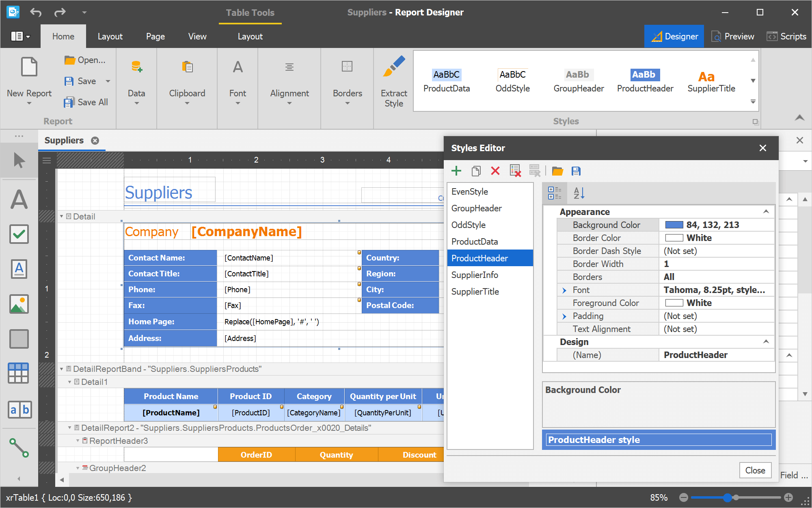812x508 pixels.
Task: Click the Add new style icon
Action: tap(457, 171)
